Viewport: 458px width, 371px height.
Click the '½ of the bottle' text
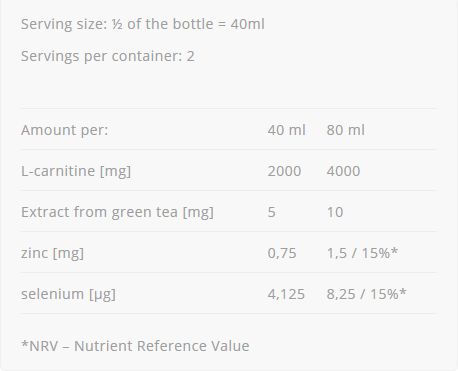162,24
